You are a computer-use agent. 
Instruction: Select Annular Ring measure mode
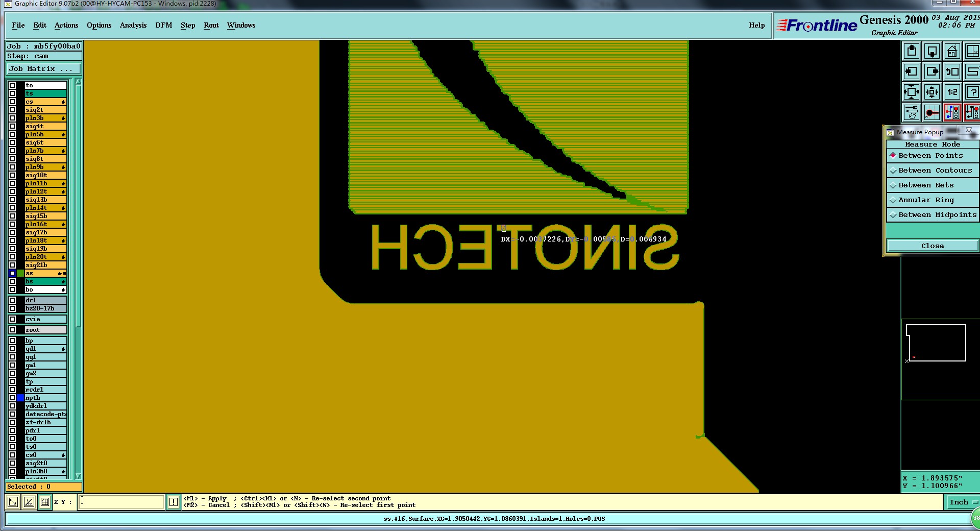click(933, 200)
